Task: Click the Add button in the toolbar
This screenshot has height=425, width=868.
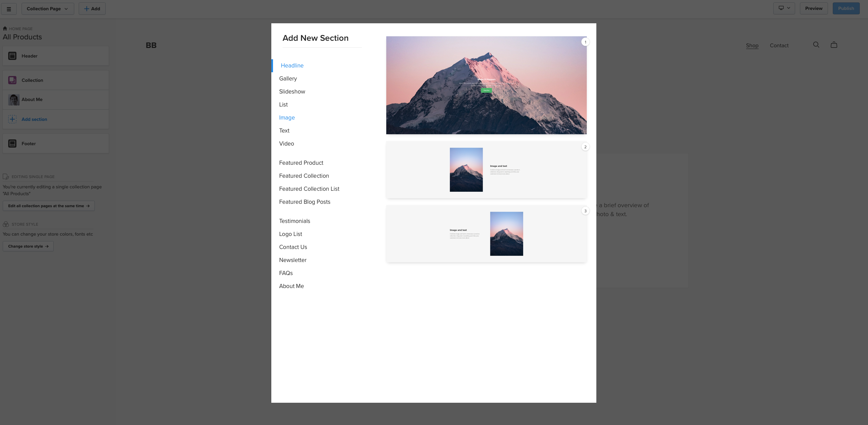Action: [92, 8]
